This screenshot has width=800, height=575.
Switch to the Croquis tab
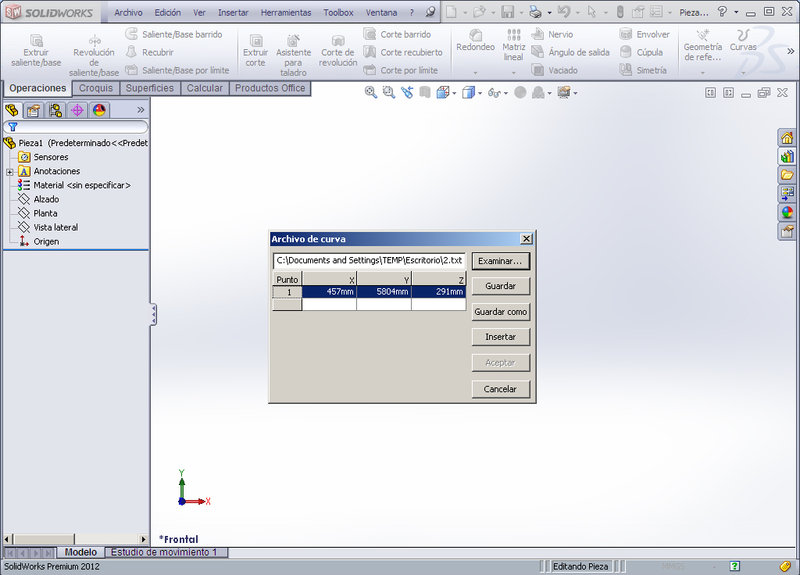(x=96, y=88)
